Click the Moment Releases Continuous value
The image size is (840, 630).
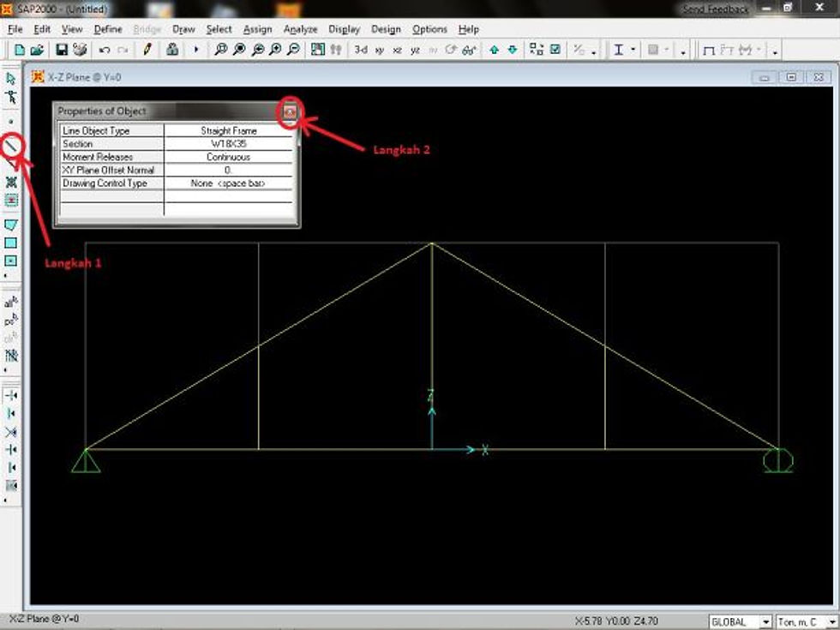(x=229, y=157)
